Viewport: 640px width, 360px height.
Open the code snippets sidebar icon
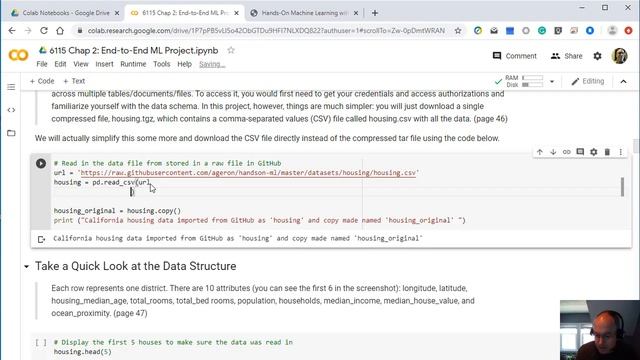[x=11, y=110]
